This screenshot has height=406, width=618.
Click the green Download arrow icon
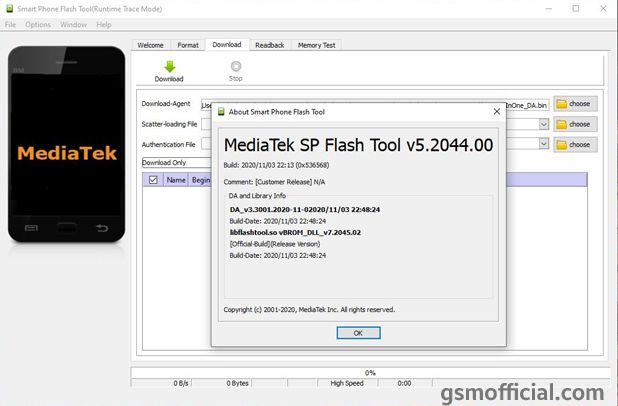pyautogui.click(x=169, y=66)
